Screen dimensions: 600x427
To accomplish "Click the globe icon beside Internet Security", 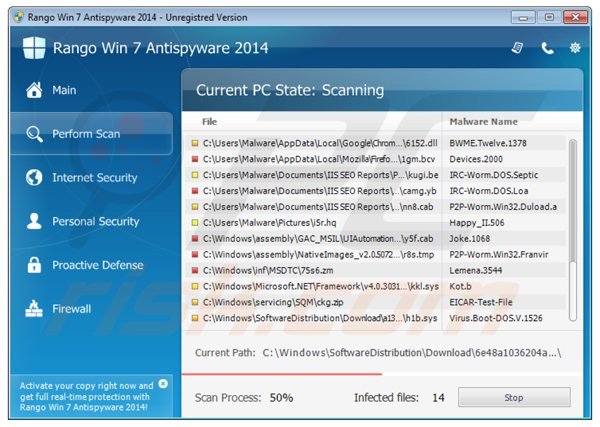I will [x=34, y=178].
